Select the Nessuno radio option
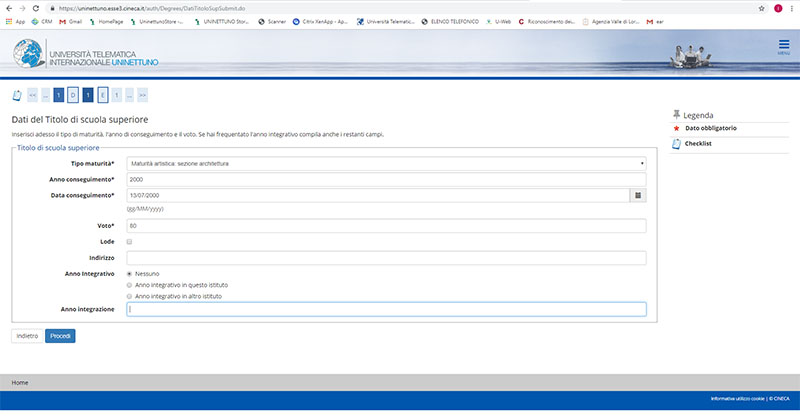Viewport: 800px width, 419px height. pos(130,273)
